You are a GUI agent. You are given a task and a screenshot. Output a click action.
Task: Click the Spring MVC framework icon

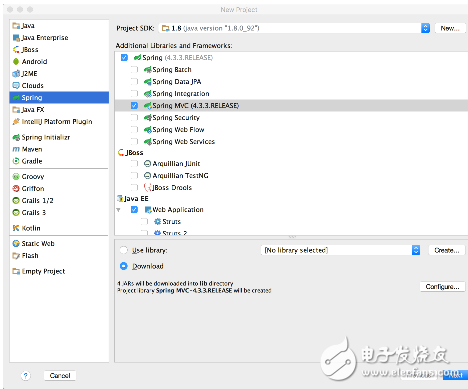148,106
